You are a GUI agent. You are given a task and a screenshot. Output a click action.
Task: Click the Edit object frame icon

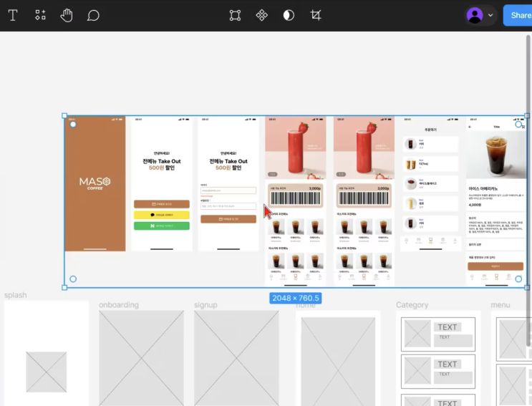tap(235, 15)
